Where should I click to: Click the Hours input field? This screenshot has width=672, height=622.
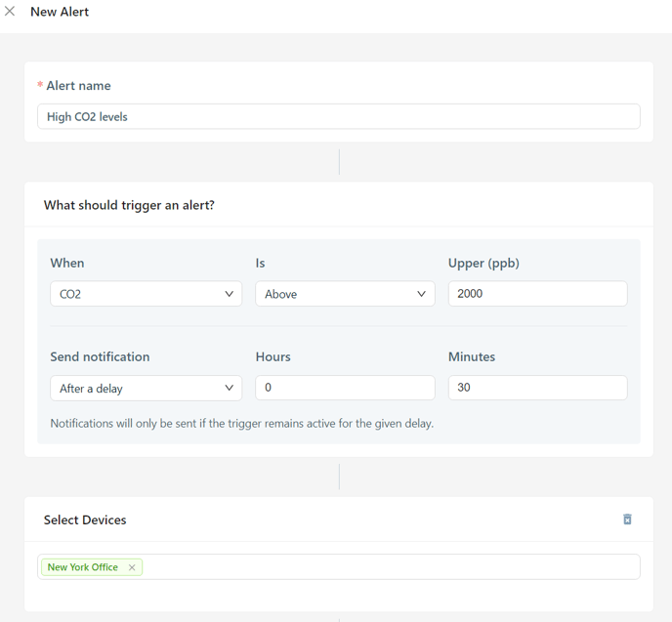click(x=345, y=388)
